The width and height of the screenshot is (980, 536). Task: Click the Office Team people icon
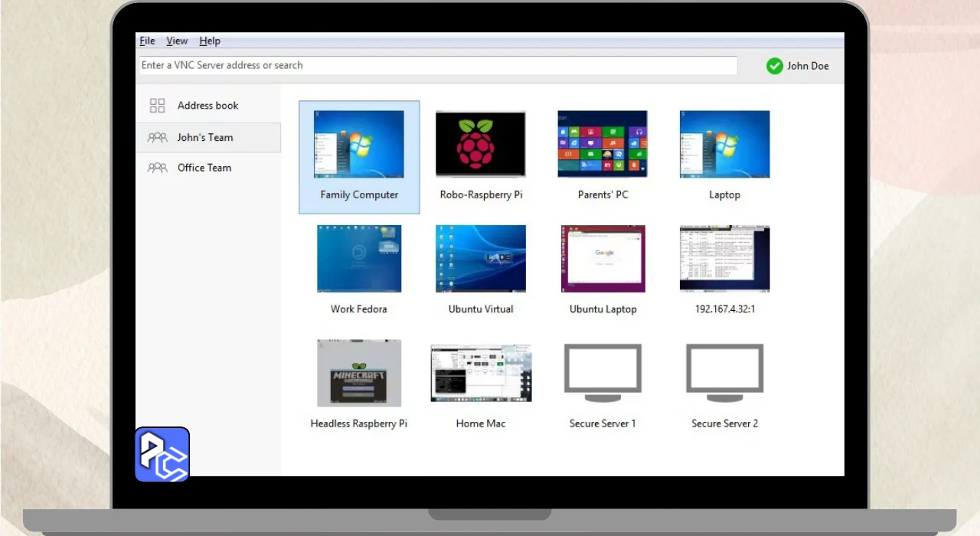(x=157, y=168)
